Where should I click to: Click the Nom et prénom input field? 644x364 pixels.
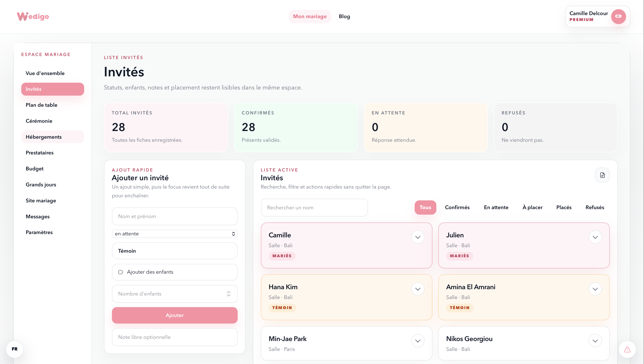(175, 216)
